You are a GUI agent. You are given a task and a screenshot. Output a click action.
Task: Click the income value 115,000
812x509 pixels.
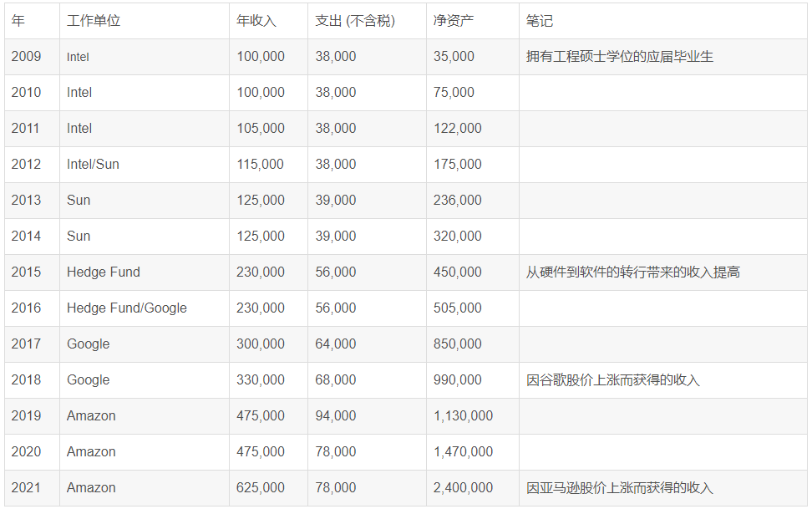tap(260, 165)
